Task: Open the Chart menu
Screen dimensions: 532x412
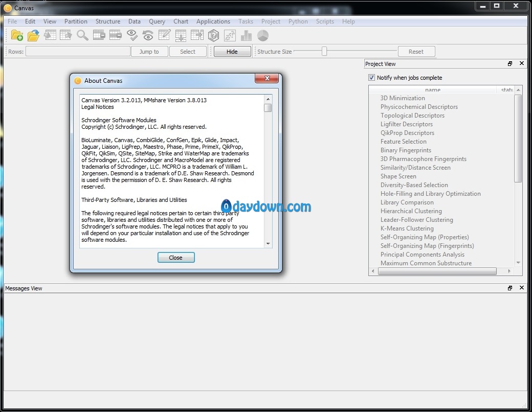Action: [x=181, y=21]
